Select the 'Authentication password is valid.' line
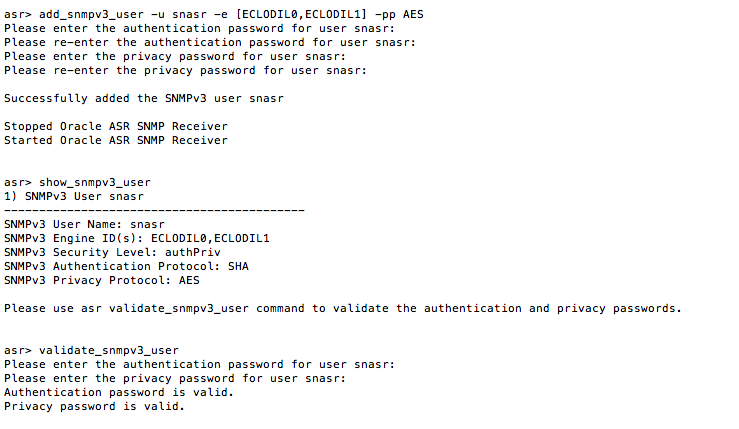This screenshot has height=429, width=739. [119, 392]
